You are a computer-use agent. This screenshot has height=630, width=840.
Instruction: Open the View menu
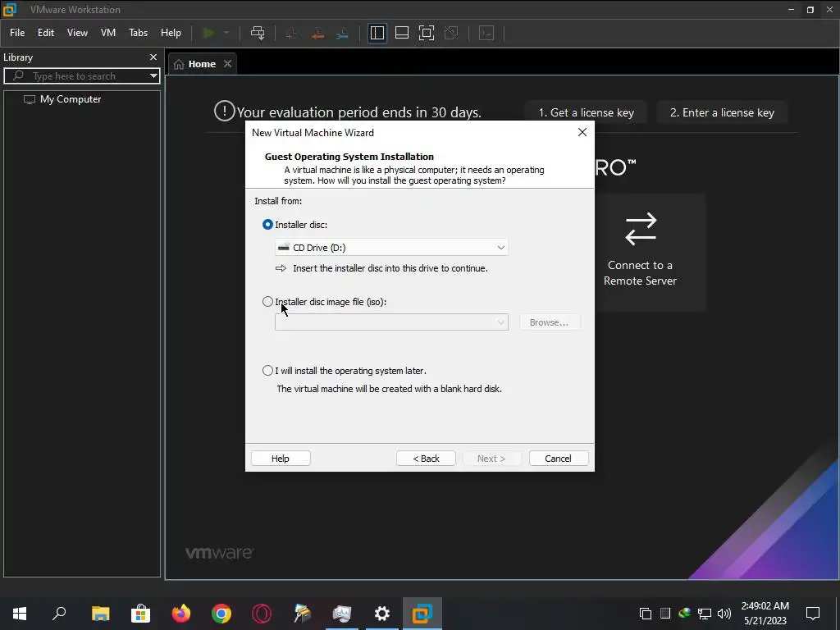click(x=77, y=33)
